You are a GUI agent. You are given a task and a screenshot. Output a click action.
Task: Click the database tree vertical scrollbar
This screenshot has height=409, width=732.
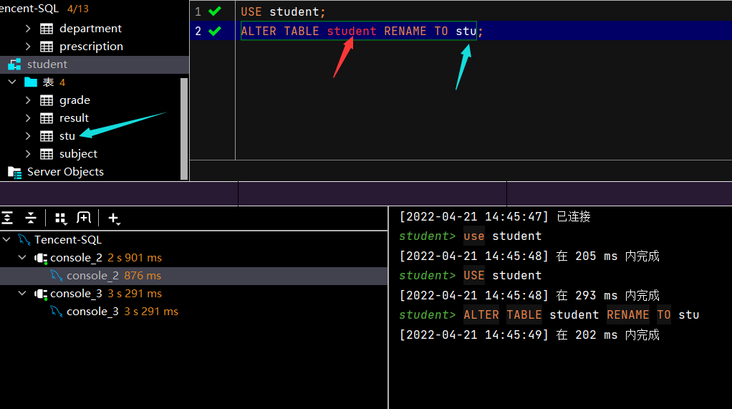(x=184, y=128)
